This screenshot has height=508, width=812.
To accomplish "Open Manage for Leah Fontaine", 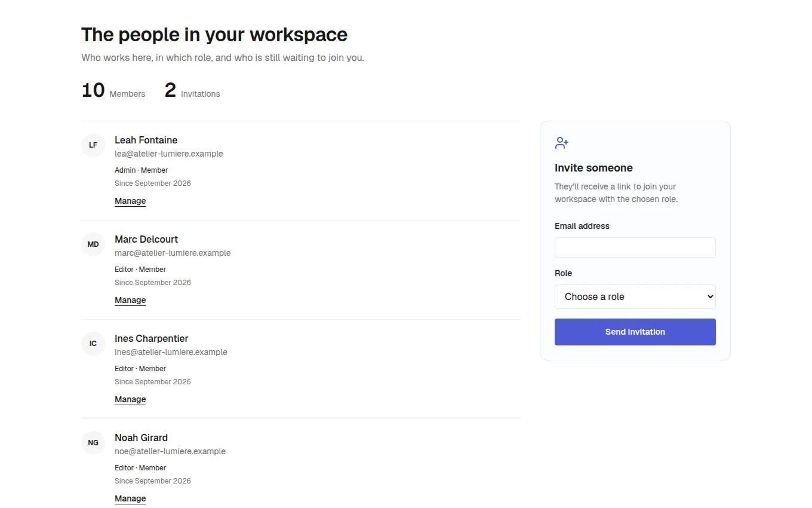I will 130,201.
